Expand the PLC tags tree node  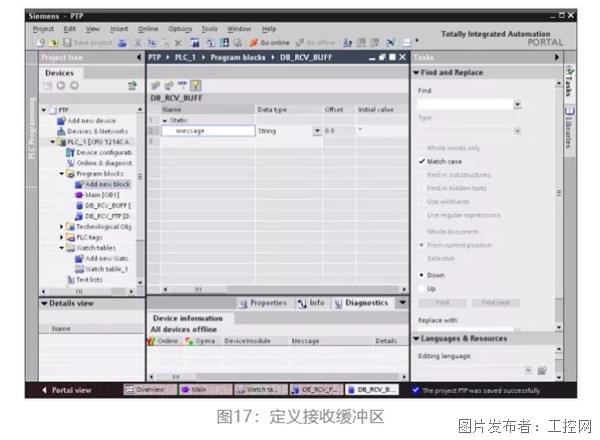62,237
